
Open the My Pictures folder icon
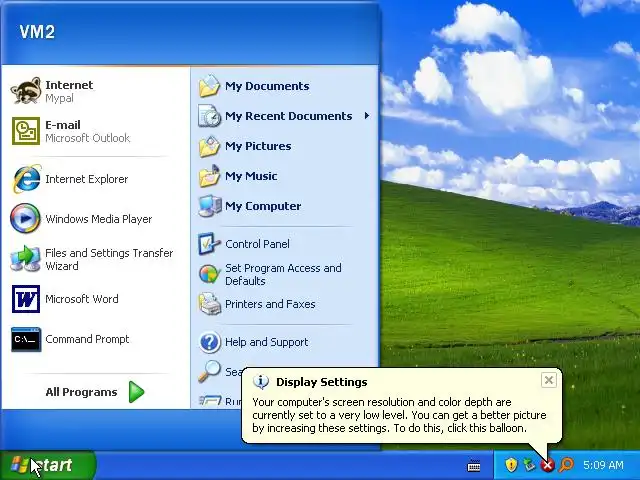(x=209, y=146)
